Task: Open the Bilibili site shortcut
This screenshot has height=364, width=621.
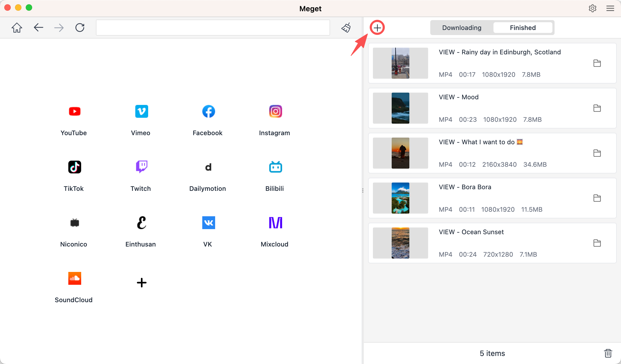Action: 275,167
